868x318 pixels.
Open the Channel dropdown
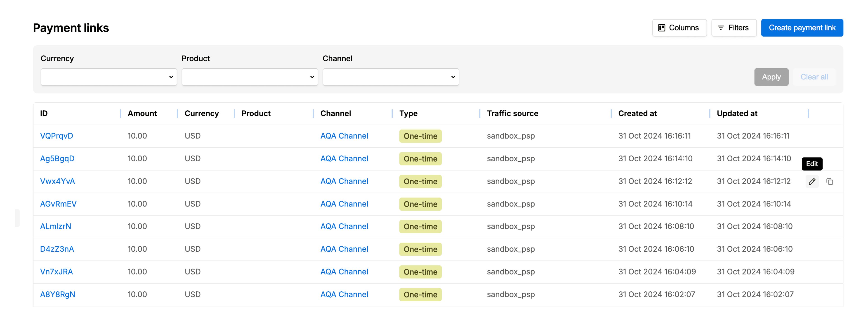pyautogui.click(x=391, y=77)
